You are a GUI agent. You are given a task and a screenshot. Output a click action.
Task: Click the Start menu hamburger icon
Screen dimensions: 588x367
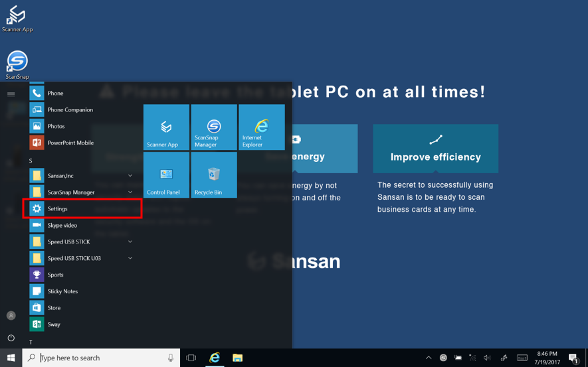[x=11, y=94]
